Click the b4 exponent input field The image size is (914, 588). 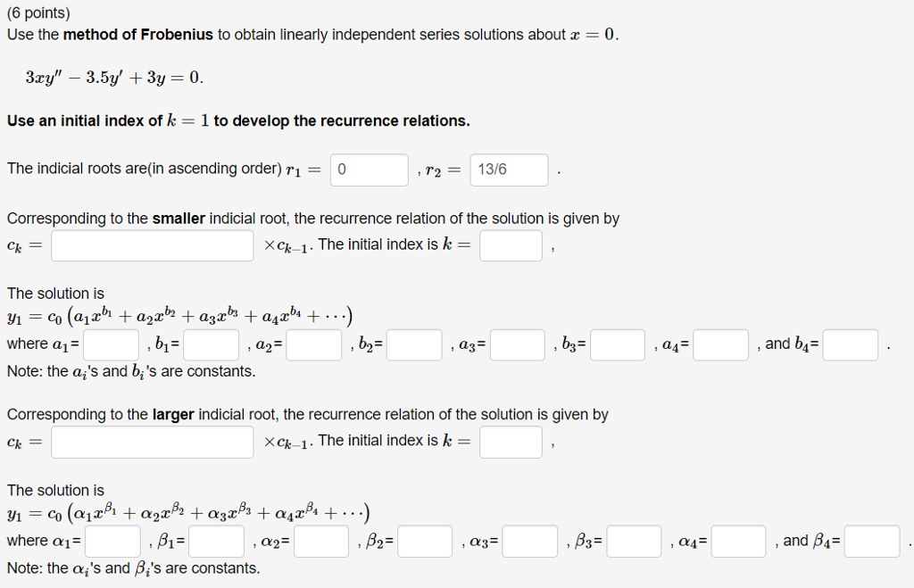point(850,344)
